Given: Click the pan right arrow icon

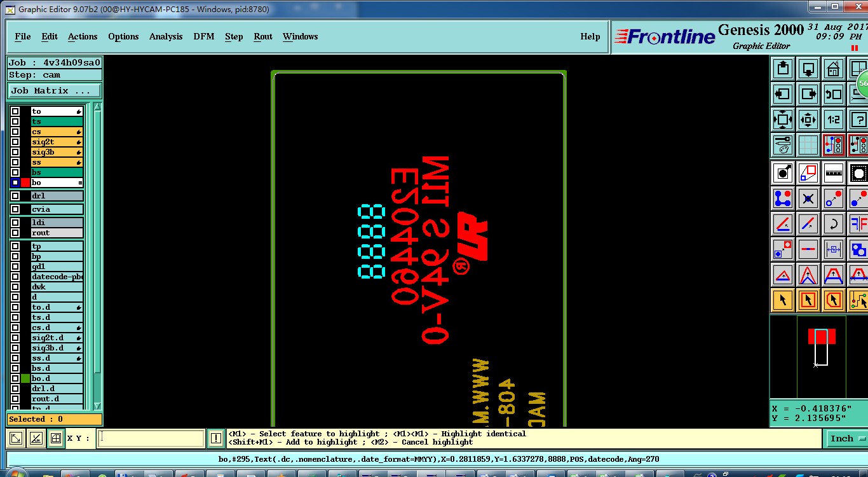Looking at the screenshot, I should pyautogui.click(x=808, y=94).
